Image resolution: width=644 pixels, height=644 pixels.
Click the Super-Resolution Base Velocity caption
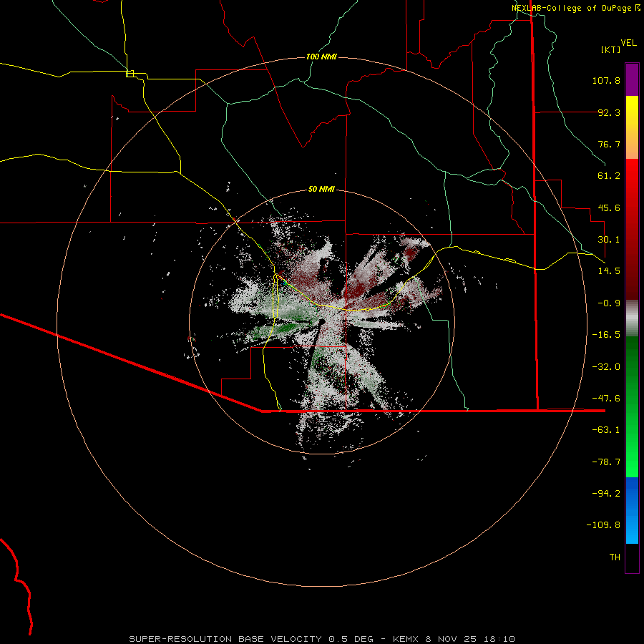[322, 639]
